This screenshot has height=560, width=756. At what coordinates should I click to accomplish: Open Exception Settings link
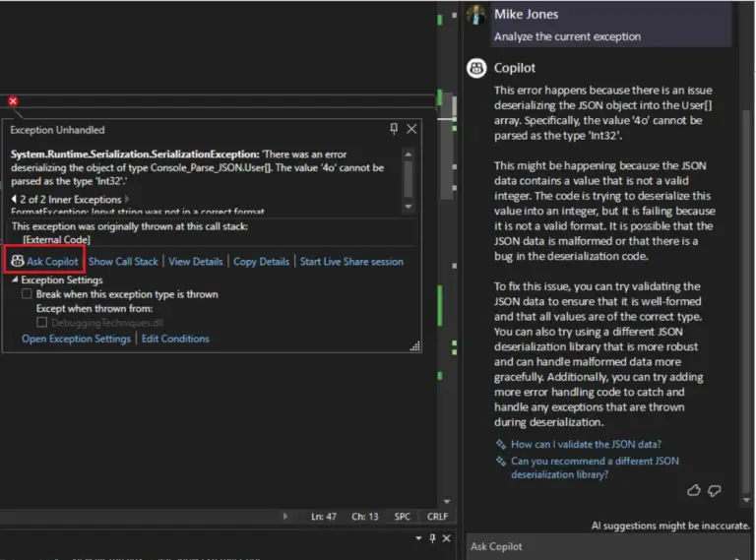click(x=76, y=339)
